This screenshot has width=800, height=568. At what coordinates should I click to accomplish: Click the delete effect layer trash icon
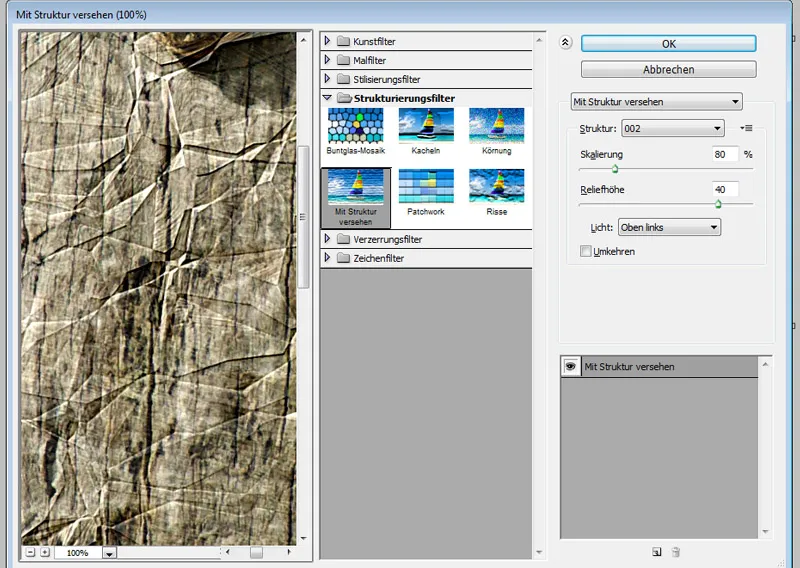click(x=676, y=552)
